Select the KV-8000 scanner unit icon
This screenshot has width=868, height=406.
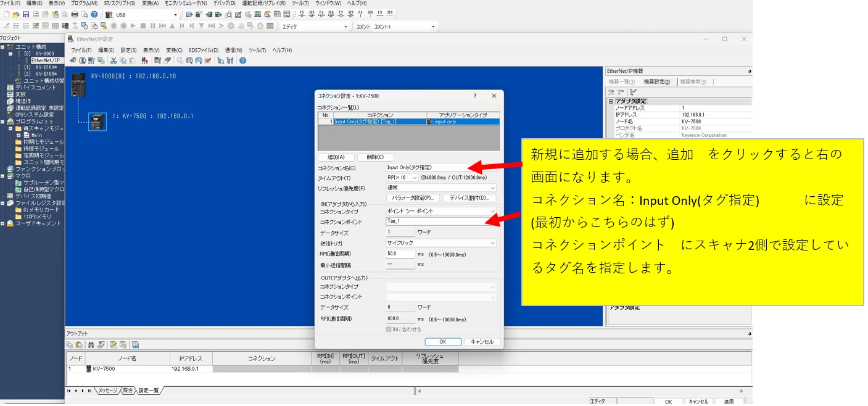coord(78,84)
